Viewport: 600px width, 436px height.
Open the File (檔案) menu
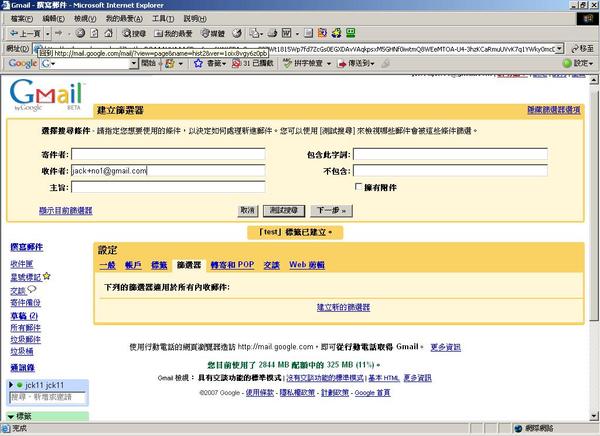click(x=22, y=18)
